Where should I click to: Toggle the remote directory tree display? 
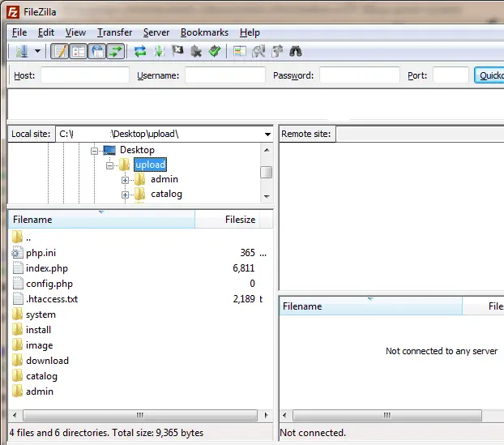[97, 51]
